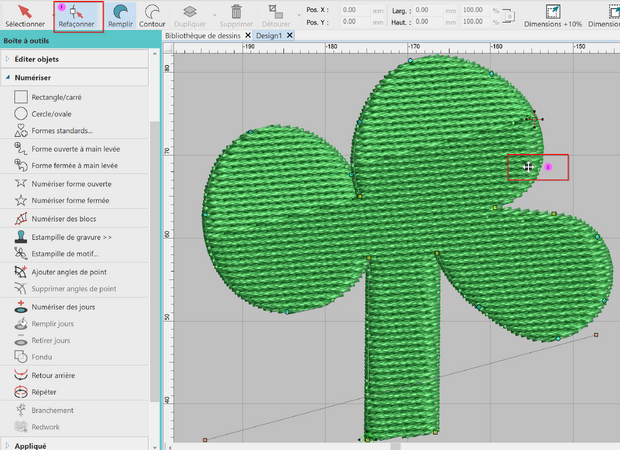Open Formes standards shape picker
The width and height of the screenshot is (620, 450).
[x=62, y=131]
